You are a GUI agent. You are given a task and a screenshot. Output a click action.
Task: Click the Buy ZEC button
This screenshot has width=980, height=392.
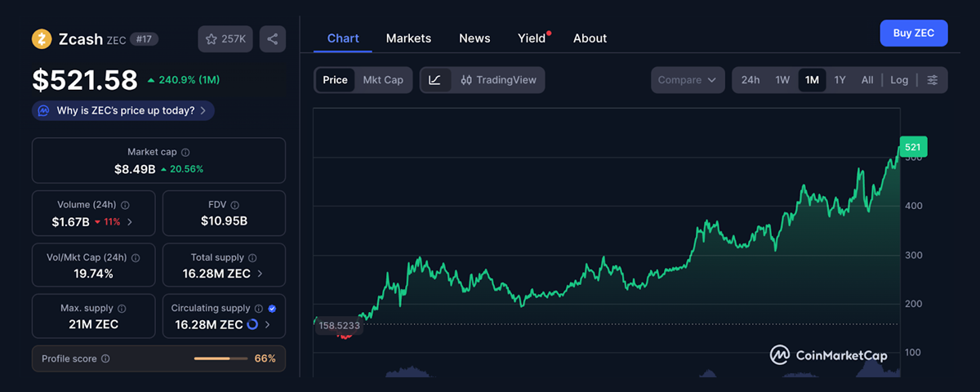(913, 33)
